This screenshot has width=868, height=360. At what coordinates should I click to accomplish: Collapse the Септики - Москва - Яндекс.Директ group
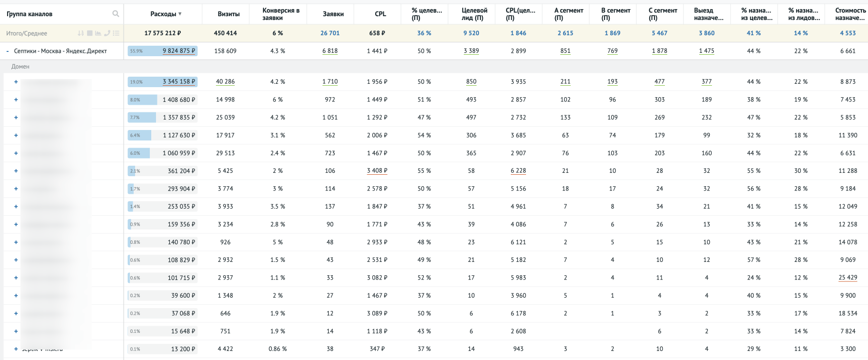[x=8, y=51]
